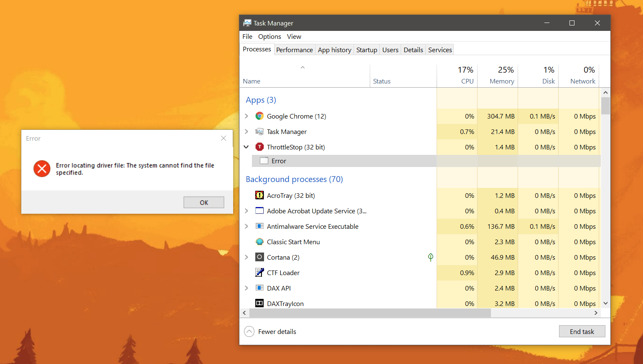Switch to the App history tab

click(335, 50)
